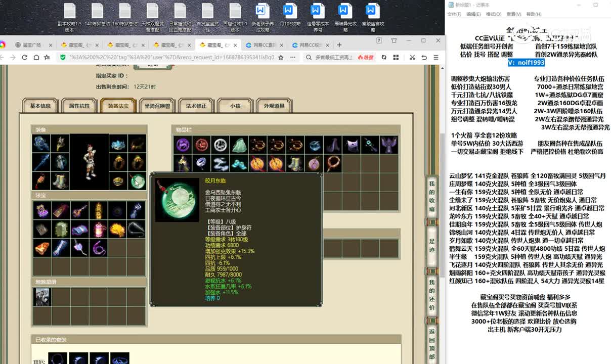Click highlighted text V: nolf1993 in Notepad
This screenshot has width=611, height=364.
point(527,62)
